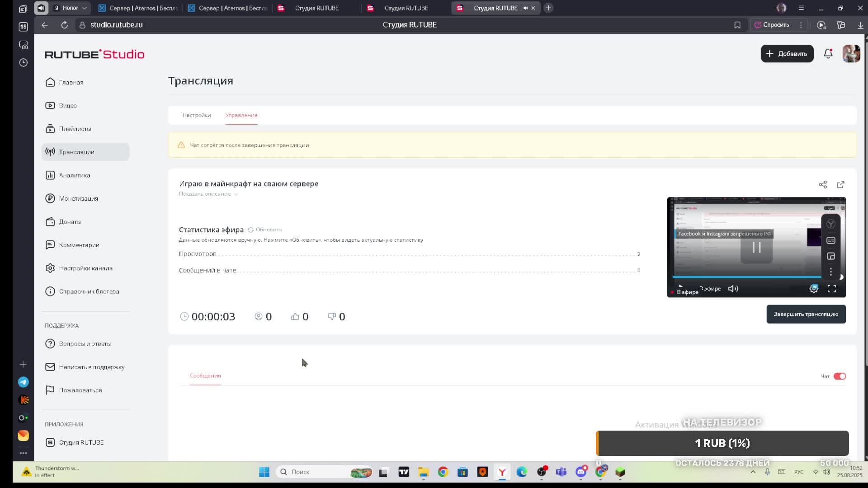Open notifications bell

[x=828, y=54]
